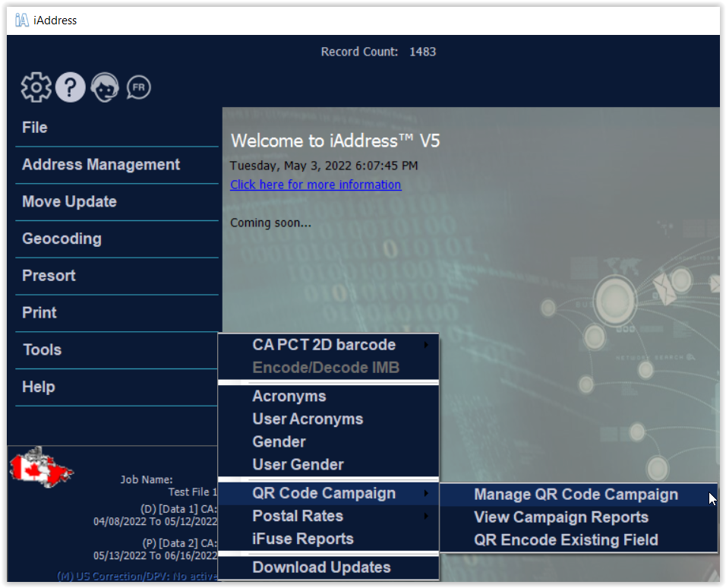Image resolution: width=726 pixels, height=588 pixels.
Task: Open the support agent headset icon
Action: click(x=105, y=87)
